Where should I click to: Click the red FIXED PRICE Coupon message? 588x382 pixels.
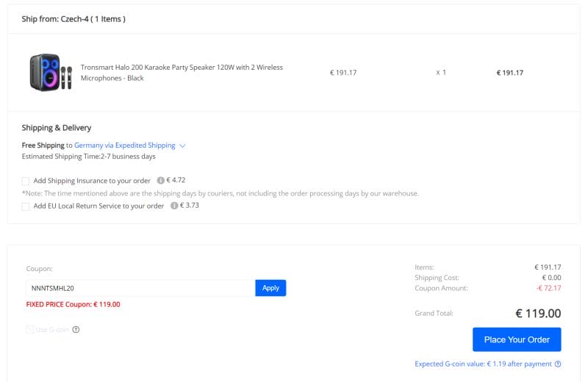pos(73,304)
